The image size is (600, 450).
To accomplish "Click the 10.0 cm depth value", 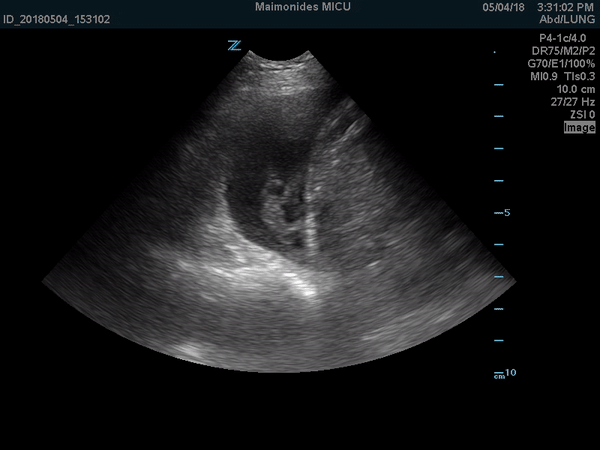I will [575, 88].
